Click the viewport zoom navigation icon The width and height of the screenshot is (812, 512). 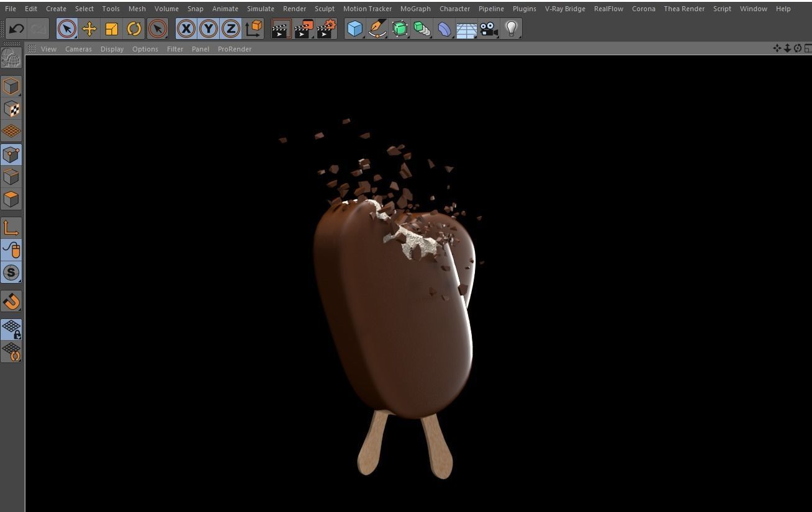pos(787,48)
